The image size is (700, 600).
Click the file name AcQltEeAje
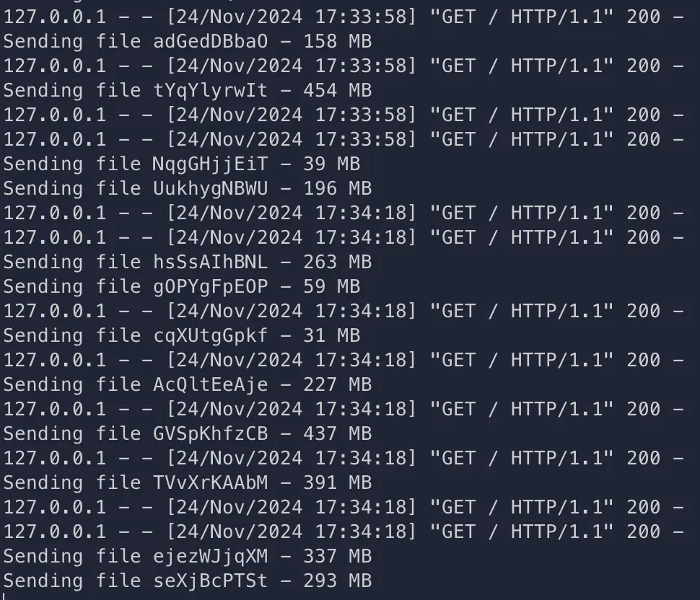pos(205,384)
